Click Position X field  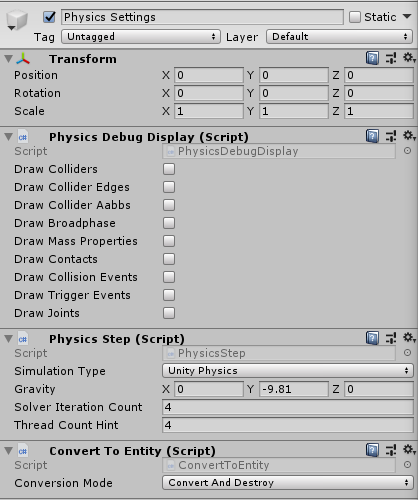coord(209,75)
